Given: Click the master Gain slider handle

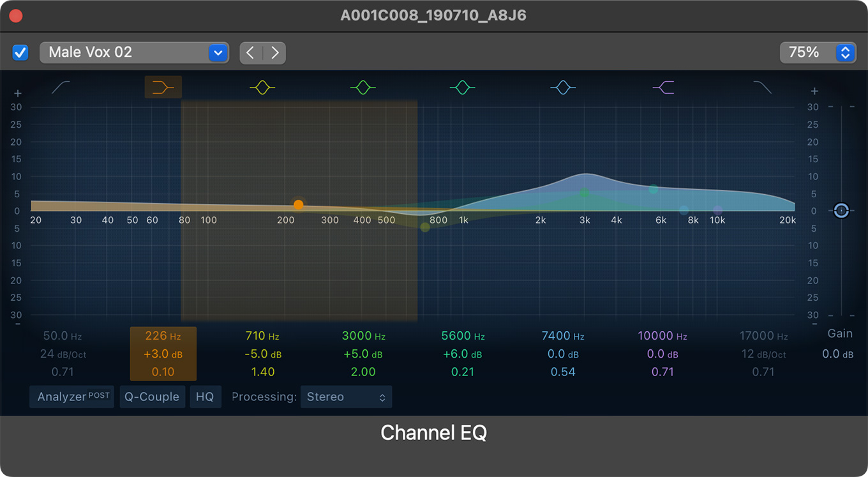Looking at the screenshot, I should pos(841,210).
